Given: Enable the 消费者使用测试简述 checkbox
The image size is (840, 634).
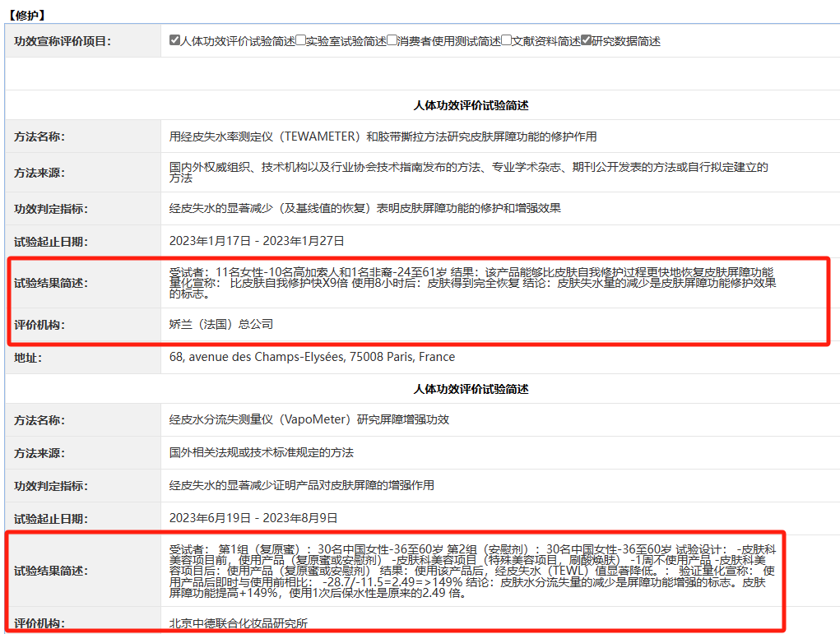Looking at the screenshot, I should tap(392, 40).
